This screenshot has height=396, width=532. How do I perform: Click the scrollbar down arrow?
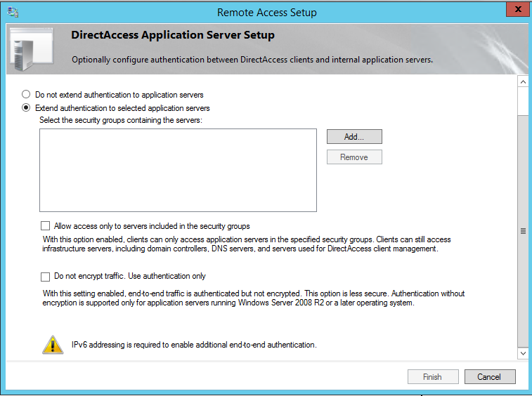(523, 353)
